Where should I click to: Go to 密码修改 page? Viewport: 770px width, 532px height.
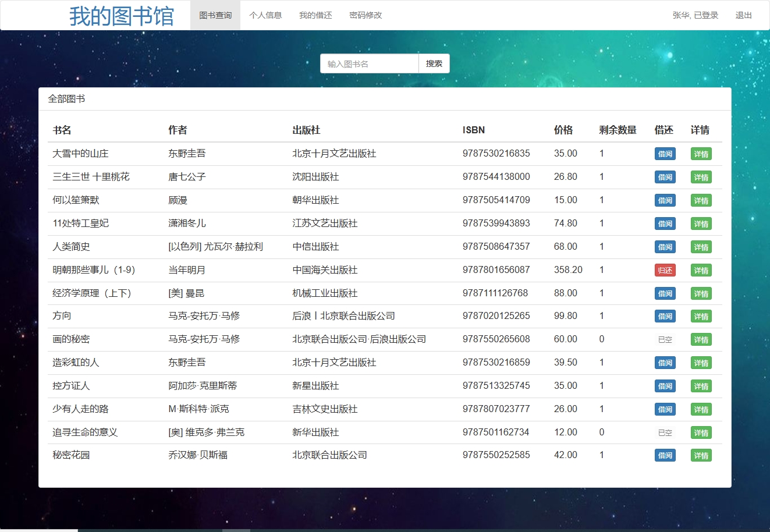coord(365,15)
